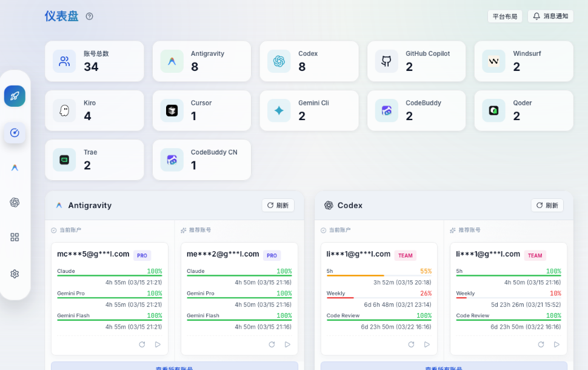Open the rocket launch sidebar icon
588x370 pixels.
pyautogui.click(x=15, y=96)
